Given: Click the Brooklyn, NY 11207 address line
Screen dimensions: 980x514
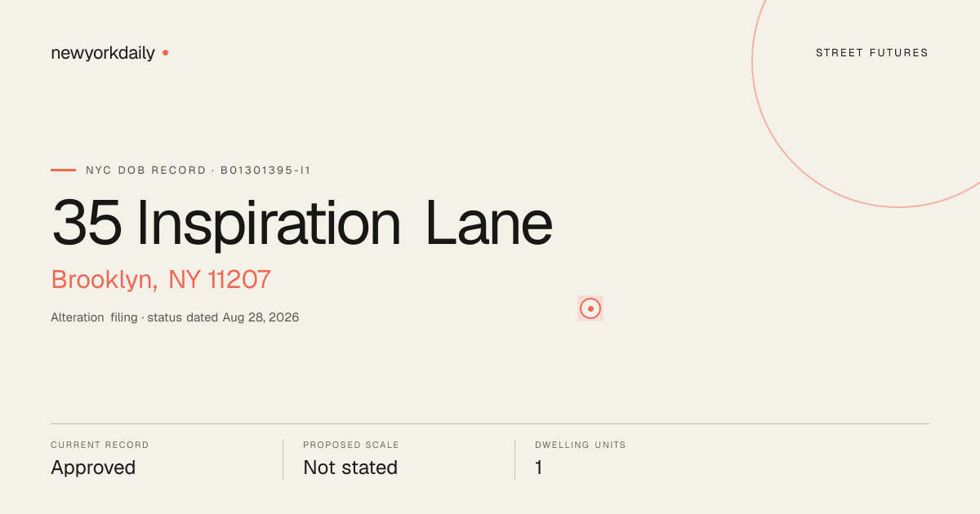Looking at the screenshot, I should [161, 280].
